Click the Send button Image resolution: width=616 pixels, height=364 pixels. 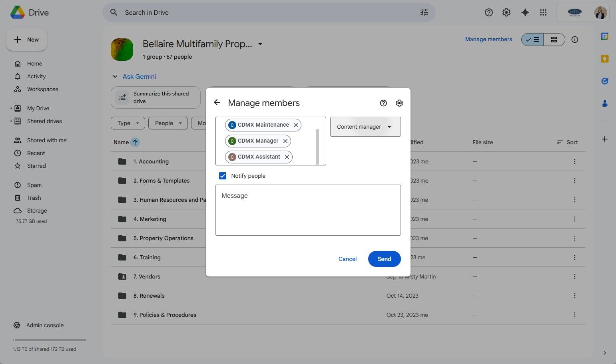(384, 259)
